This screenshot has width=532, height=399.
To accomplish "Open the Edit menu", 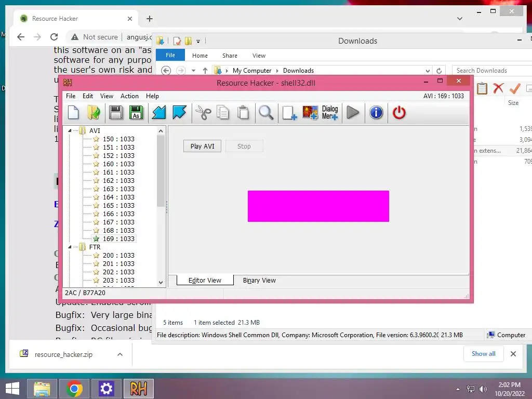I will pos(87,96).
